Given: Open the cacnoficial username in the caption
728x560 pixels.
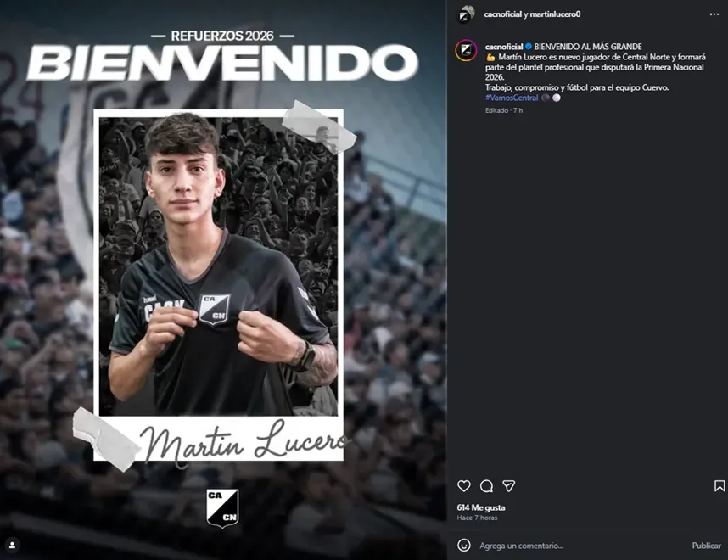Looking at the screenshot, I should [x=504, y=47].
